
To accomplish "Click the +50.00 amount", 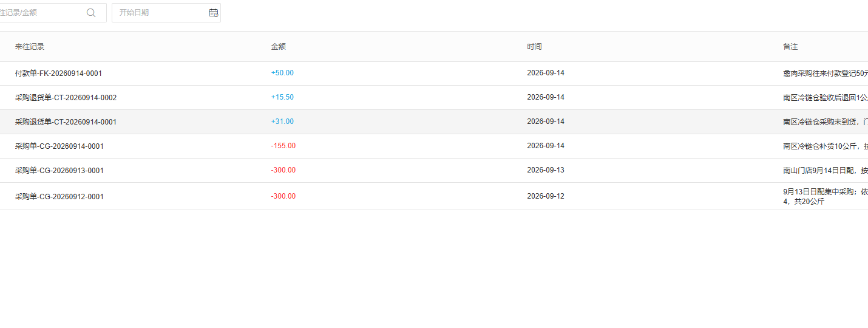I will pyautogui.click(x=282, y=73).
